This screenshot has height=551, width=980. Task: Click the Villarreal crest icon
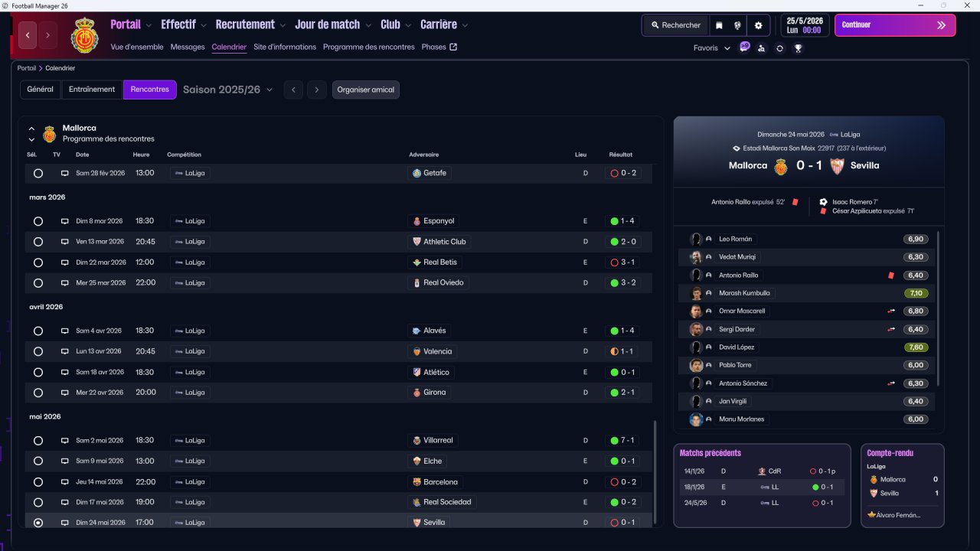point(416,441)
